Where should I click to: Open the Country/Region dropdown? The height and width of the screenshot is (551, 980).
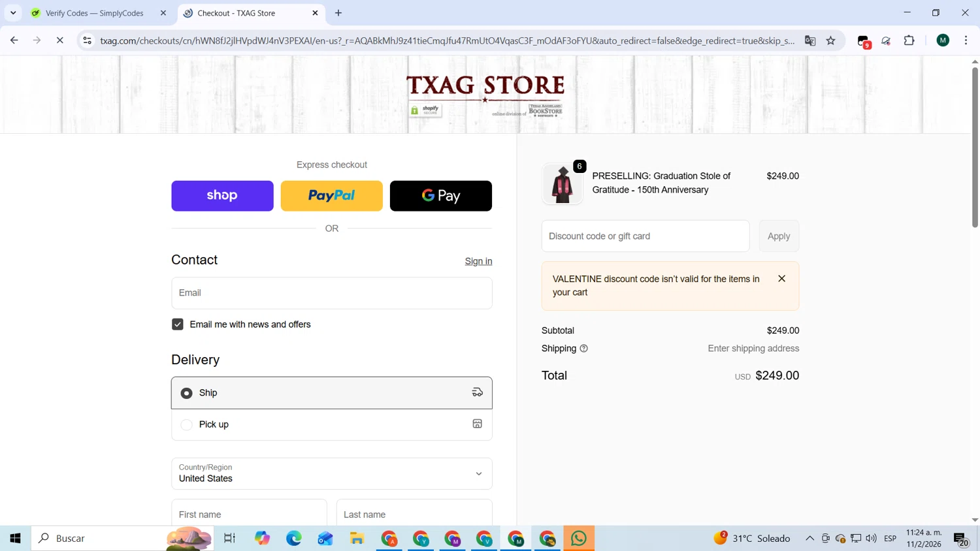332,473
